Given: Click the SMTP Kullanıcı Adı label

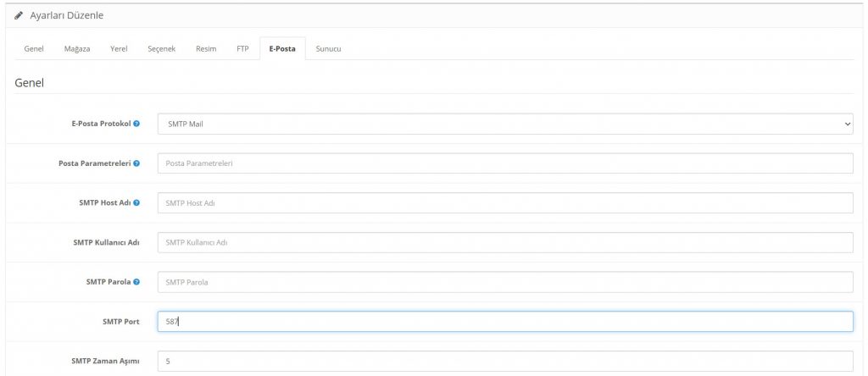Looking at the screenshot, I should click(106, 242).
